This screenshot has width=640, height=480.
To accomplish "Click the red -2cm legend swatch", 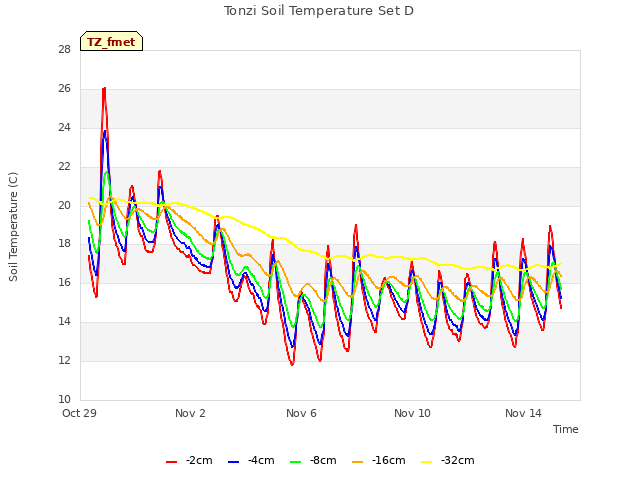I will point(171,462).
